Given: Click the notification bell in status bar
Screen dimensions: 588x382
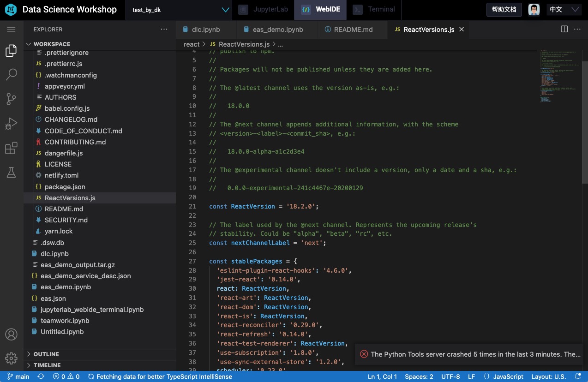Looking at the screenshot, I should (x=578, y=376).
